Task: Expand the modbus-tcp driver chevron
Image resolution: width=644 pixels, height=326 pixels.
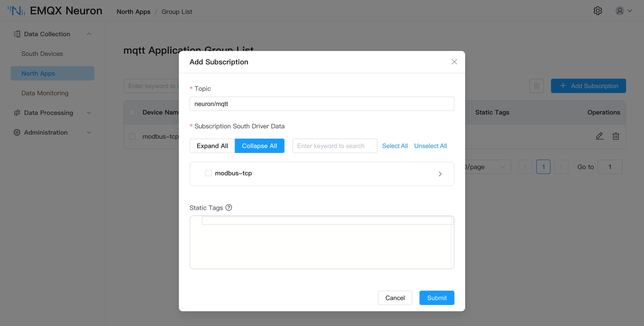Action: coord(440,174)
